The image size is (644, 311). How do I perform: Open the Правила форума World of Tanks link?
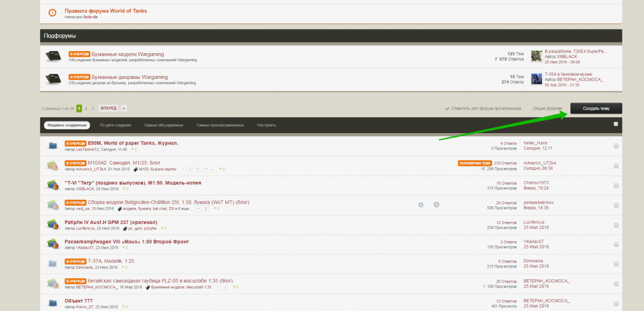[x=106, y=11]
